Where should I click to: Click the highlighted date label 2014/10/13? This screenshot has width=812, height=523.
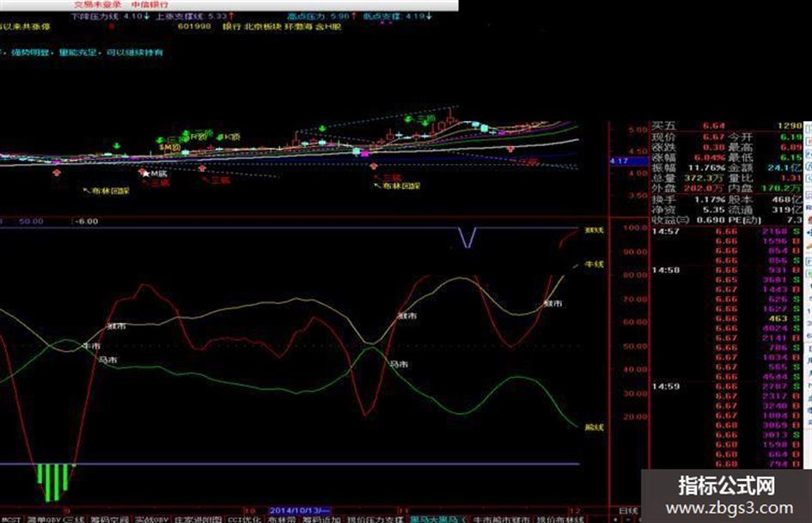[x=299, y=511]
